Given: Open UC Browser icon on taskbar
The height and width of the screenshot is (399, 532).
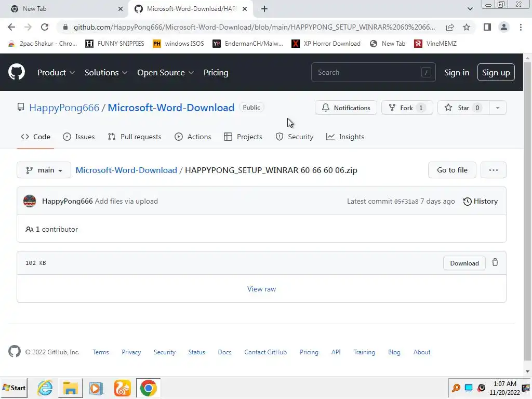Looking at the screenshot, I should coord(123,388).
